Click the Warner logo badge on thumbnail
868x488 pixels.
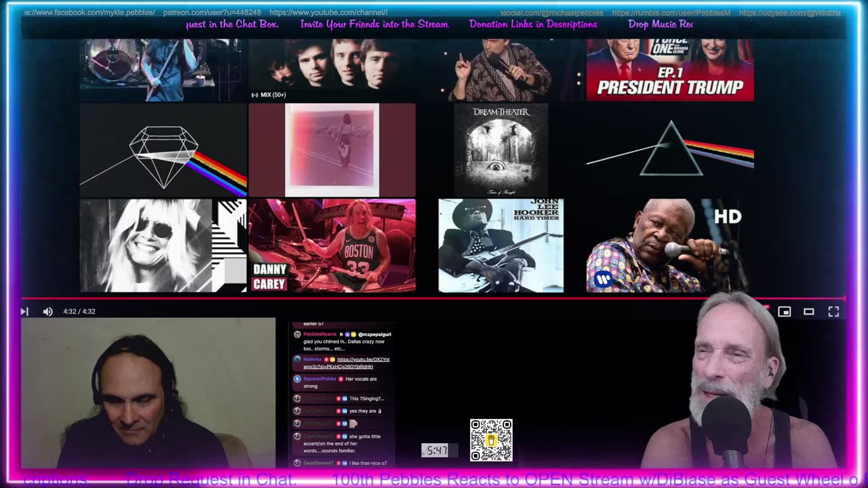[x=603, y=279]
